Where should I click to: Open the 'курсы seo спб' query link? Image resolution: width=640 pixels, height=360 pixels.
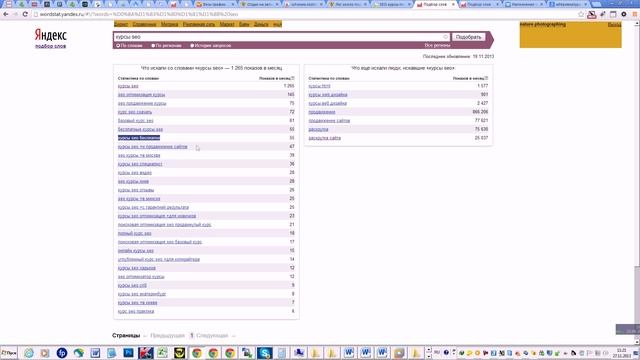[x=132, y=285]
